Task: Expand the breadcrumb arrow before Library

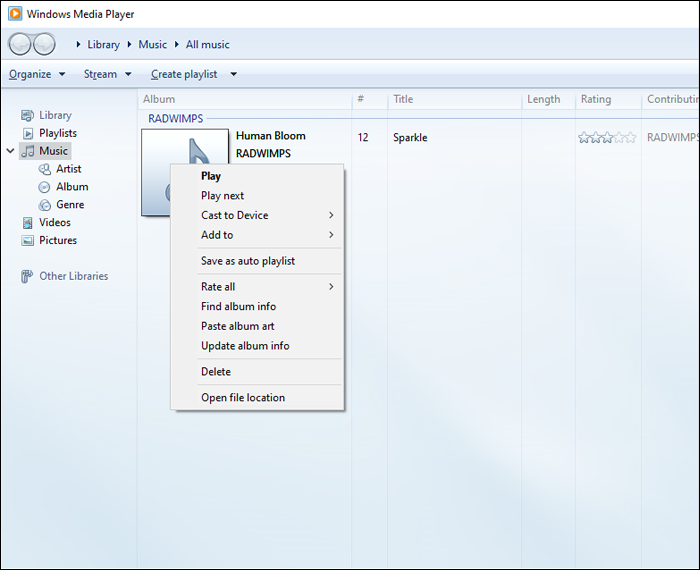Action: click(78, 44)
